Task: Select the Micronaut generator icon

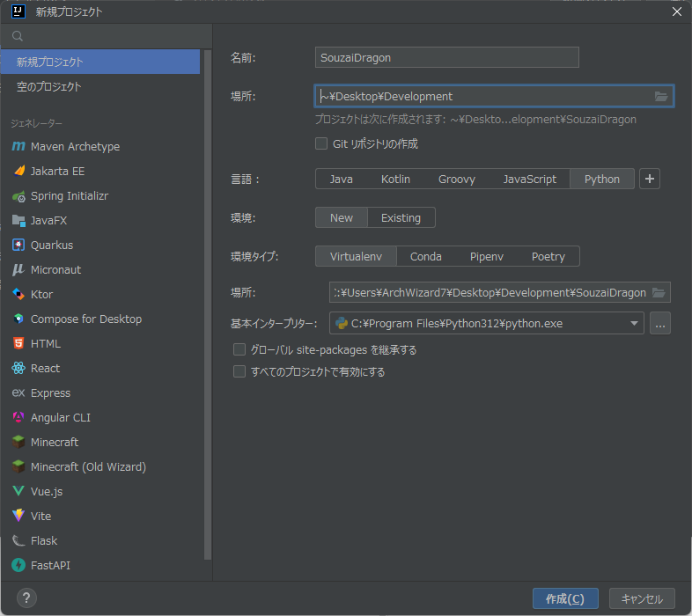Action: pos(18,269)
